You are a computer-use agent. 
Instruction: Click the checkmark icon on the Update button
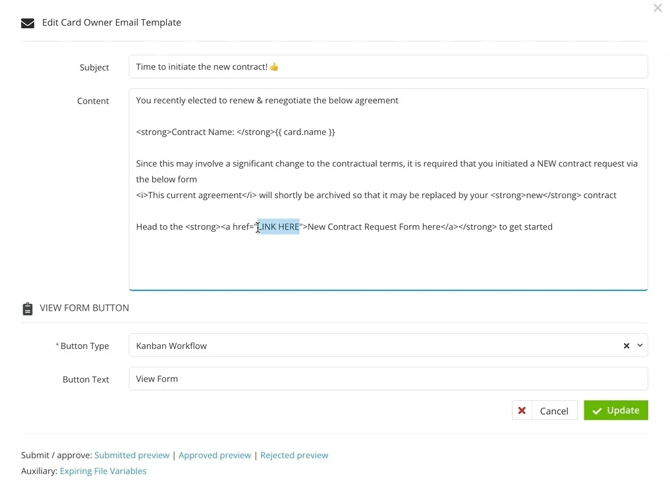[x=597, y=411]
